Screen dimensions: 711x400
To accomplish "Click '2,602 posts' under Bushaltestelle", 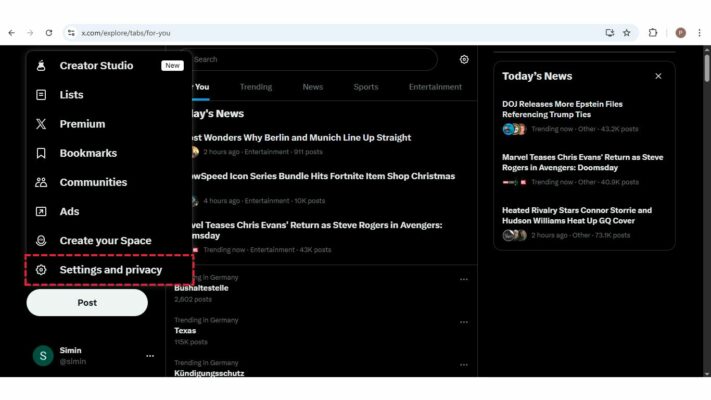I will pos(193,299).
